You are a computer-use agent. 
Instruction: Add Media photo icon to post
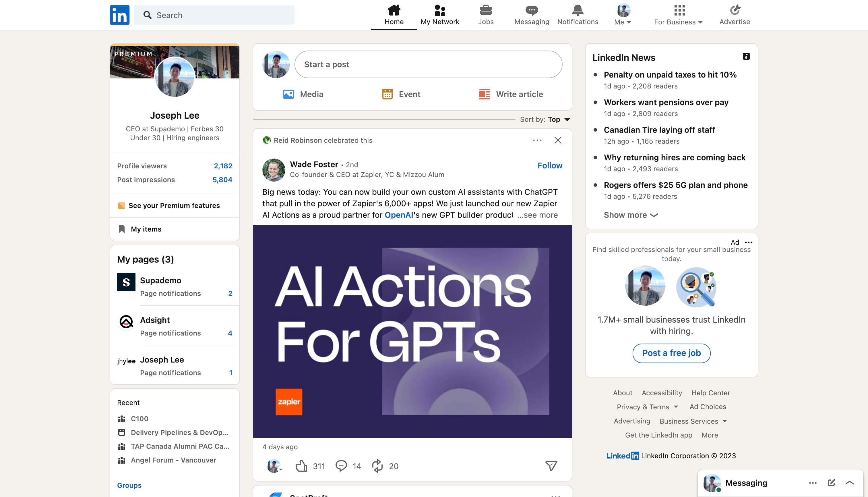click(288, 94)
